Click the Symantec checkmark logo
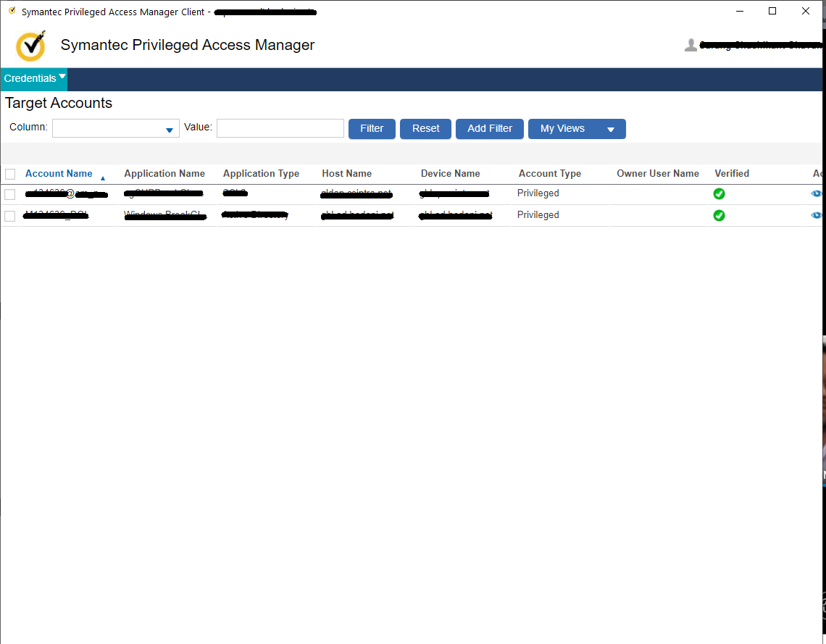 coord(30,46)
